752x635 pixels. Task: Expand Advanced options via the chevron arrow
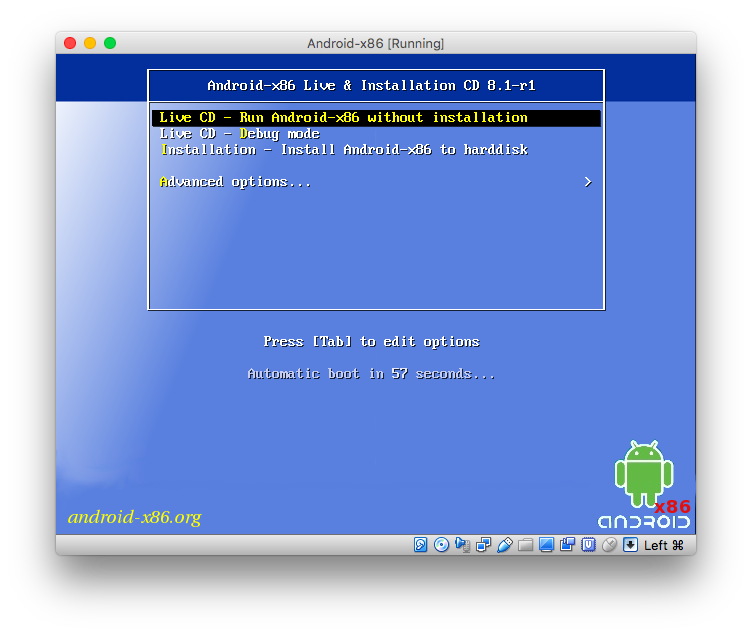(x=588, y=182)
